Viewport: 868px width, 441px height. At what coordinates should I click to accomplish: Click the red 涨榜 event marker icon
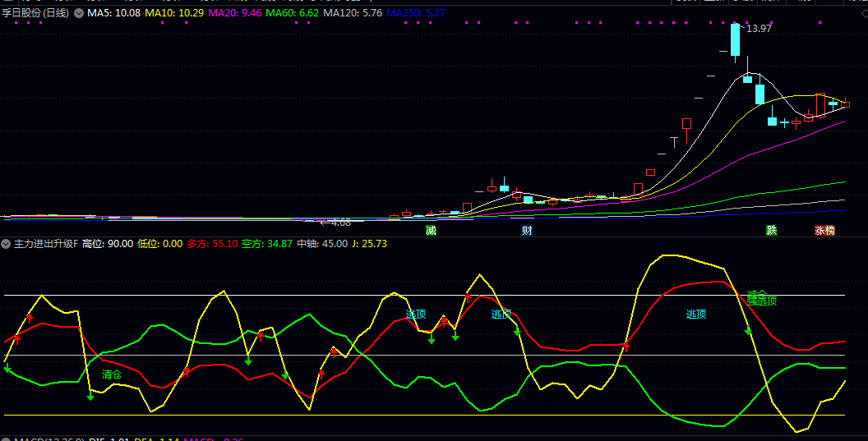click(x=824, y=231)
